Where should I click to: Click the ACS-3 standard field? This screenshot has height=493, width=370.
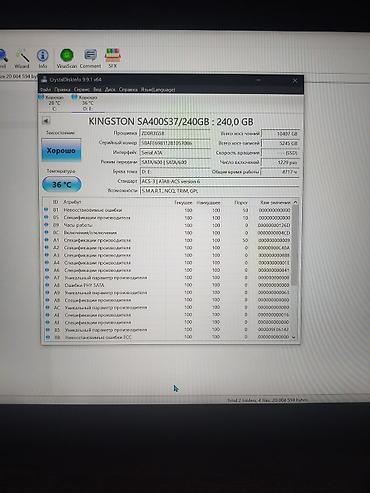click(x=219, y=182)
